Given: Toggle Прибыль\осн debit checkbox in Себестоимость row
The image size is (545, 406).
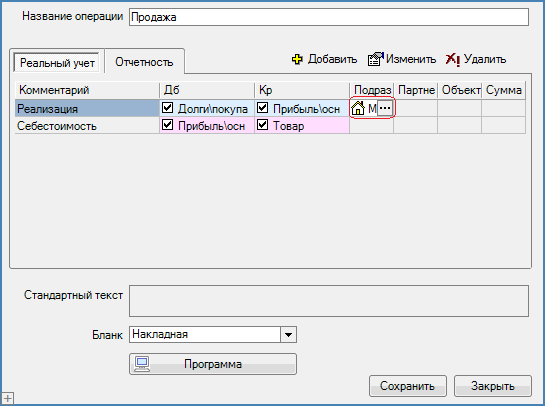Looking at the screenshot, I should point(168,124).
